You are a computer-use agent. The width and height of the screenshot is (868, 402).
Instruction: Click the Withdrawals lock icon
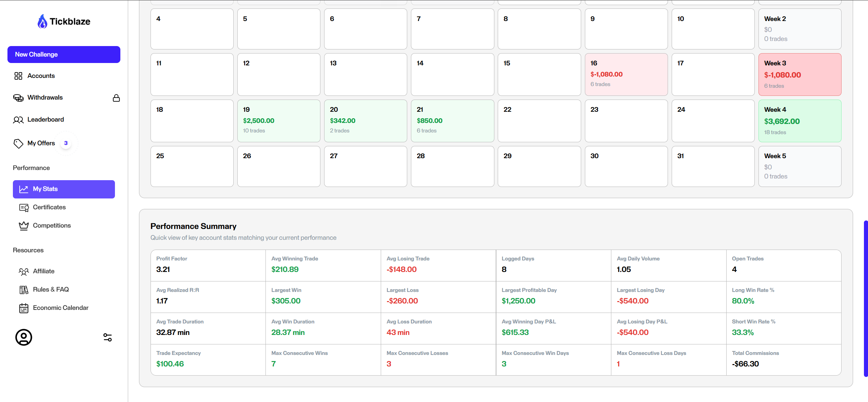pyautogui.click(x=116, y=98)
